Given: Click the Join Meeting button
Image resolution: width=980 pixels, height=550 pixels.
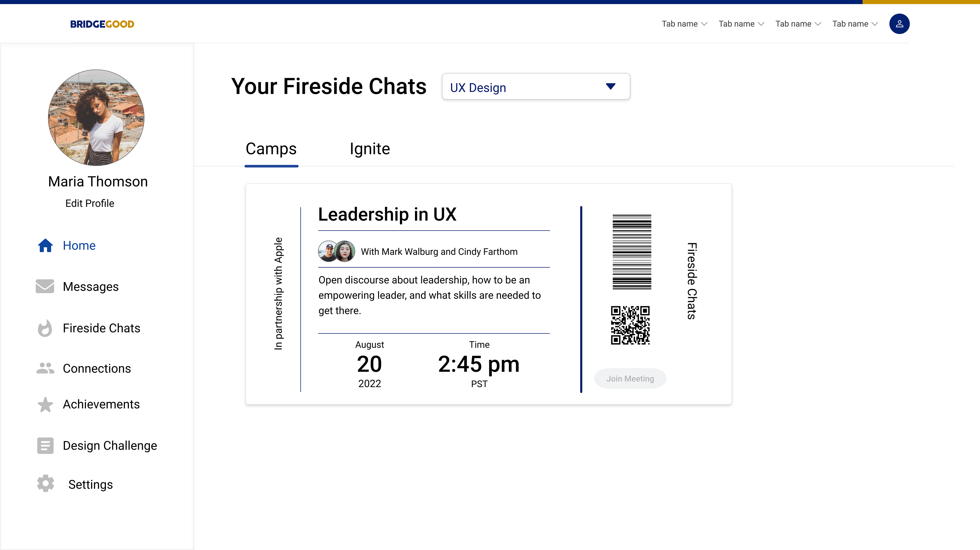Looking at the screenshot, I should point(630,379).
